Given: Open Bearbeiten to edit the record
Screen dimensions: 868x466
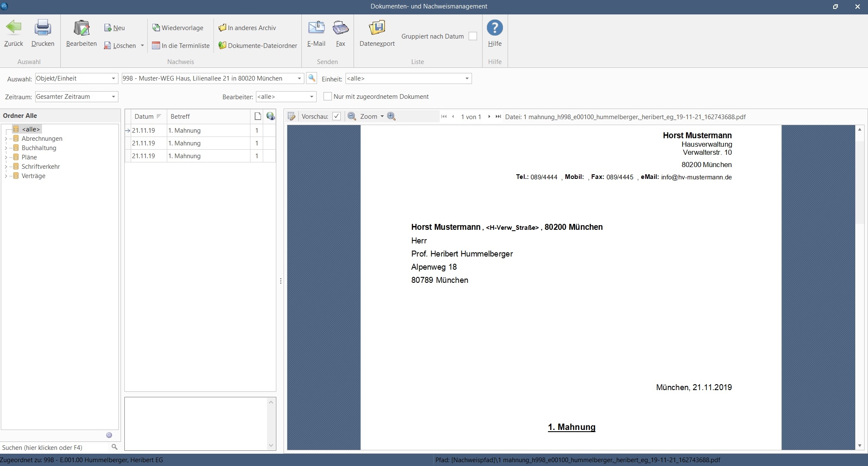Looking at the screenshot, I should [81, 29].
